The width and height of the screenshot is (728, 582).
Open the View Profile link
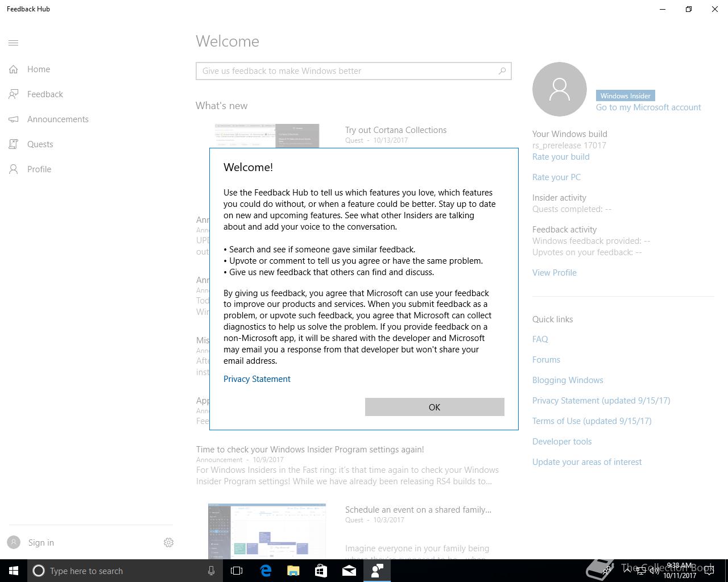[x=555, y=273]
